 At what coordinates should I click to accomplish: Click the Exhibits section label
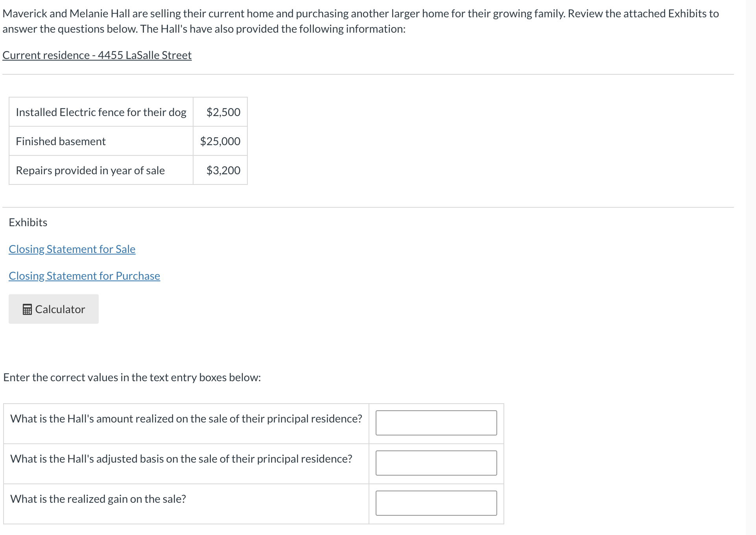click(x=28, y=222)
